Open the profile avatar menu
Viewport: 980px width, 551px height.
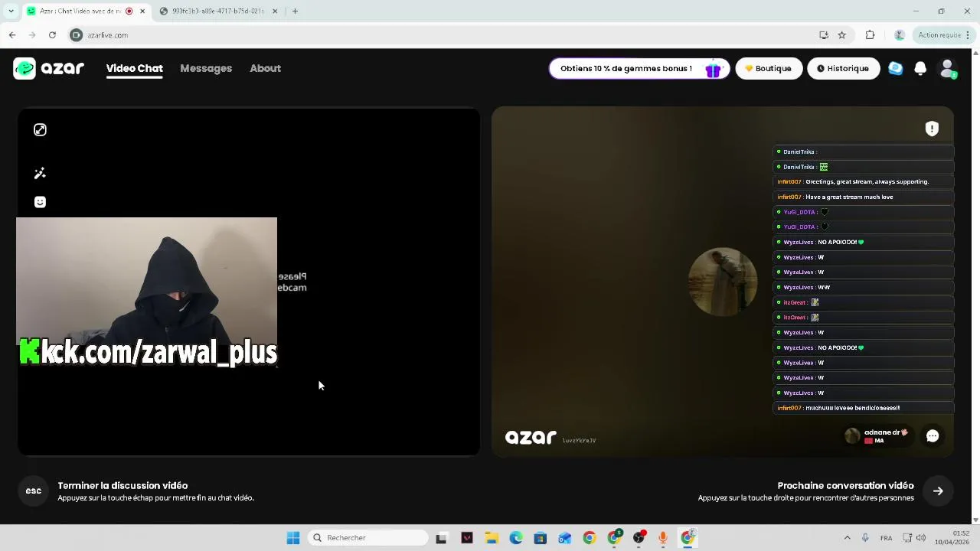(948, 69)
